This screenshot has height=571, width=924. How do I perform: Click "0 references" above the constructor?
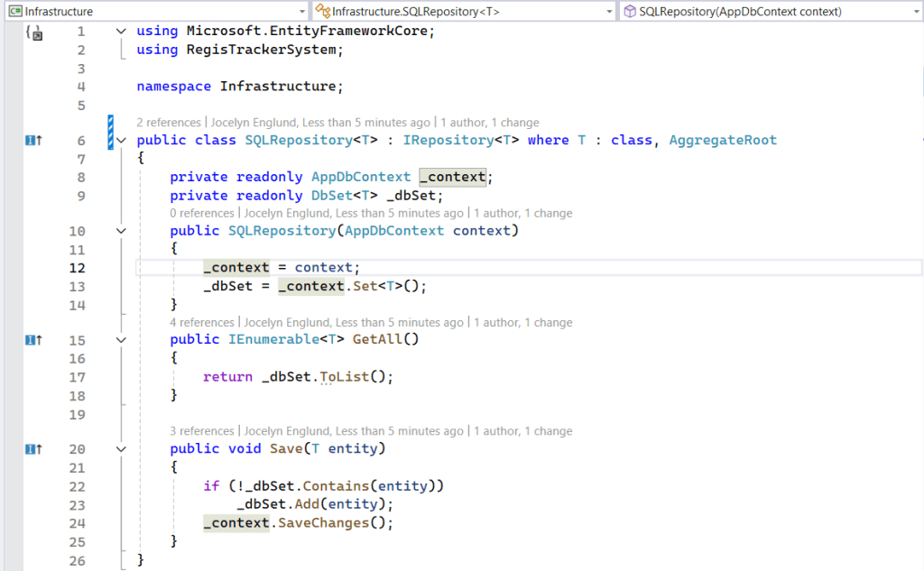click(202, 214)
